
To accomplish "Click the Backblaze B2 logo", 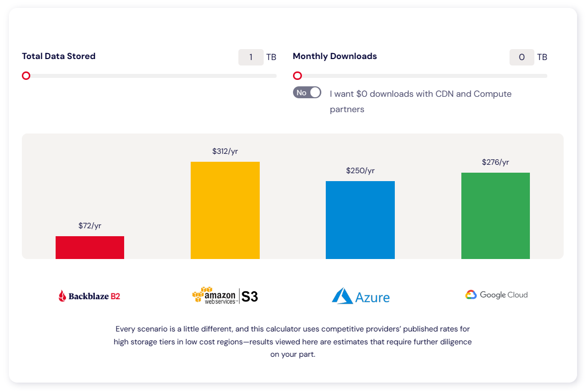I will point(89,296).
